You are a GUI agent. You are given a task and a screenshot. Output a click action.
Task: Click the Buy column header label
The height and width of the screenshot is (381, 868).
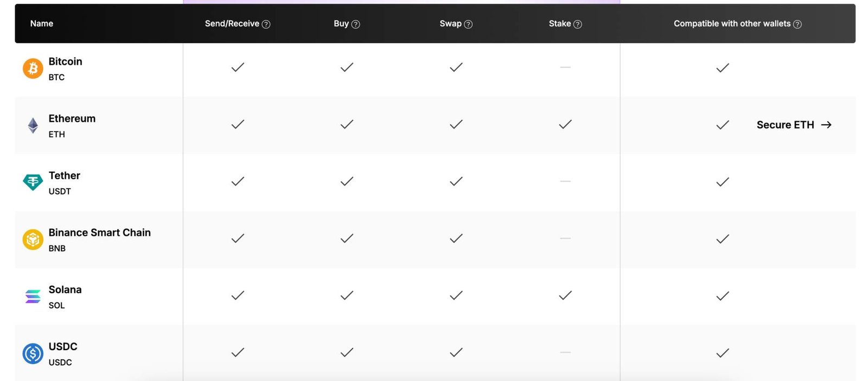pos(341,23)
